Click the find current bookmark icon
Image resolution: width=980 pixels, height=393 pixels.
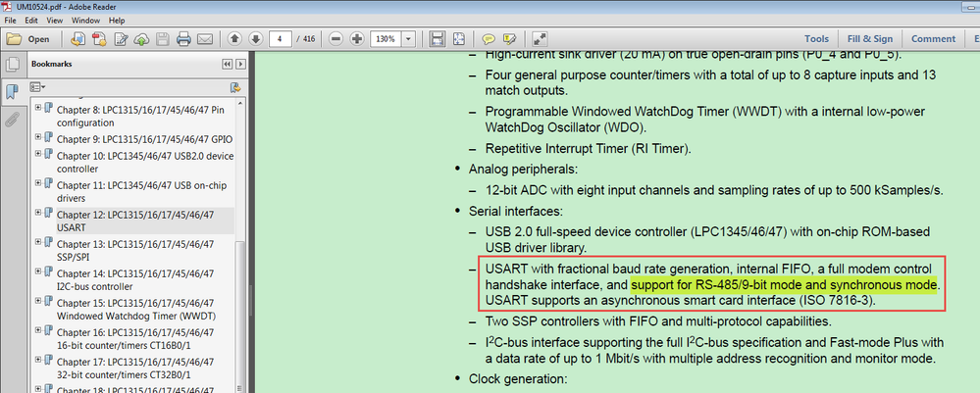point(235,87)
